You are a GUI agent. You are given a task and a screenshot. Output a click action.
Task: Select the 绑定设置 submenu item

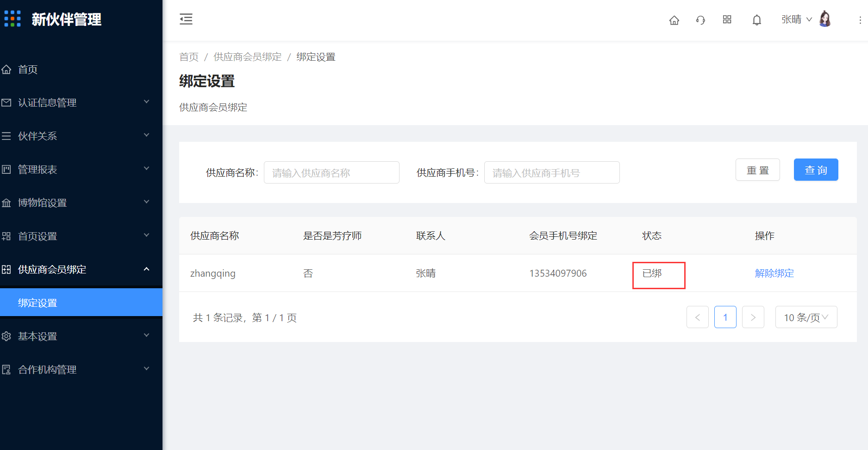tap(81, 303)
